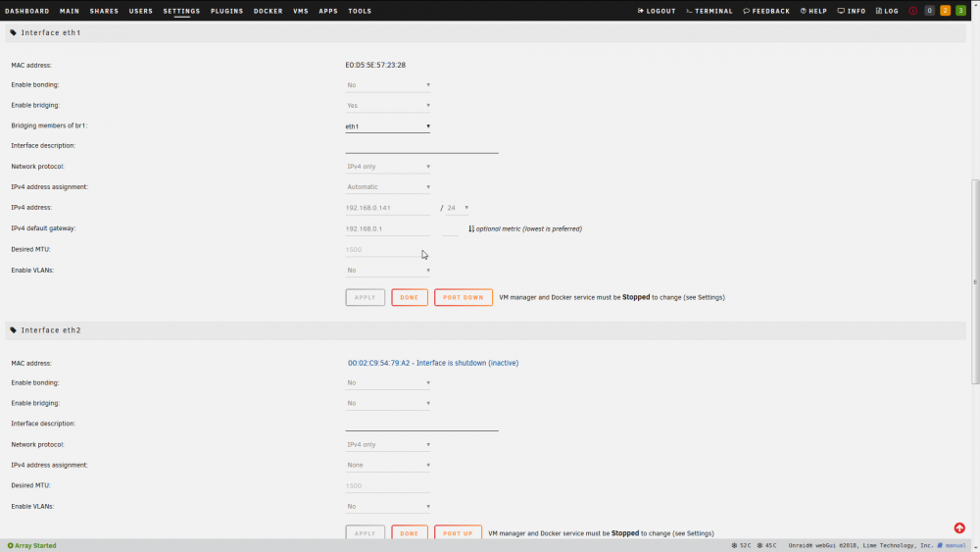Open the eth2 Enable VLANs dropdown
This screenshot has height=552, width=980.
(x=387, y=506)
